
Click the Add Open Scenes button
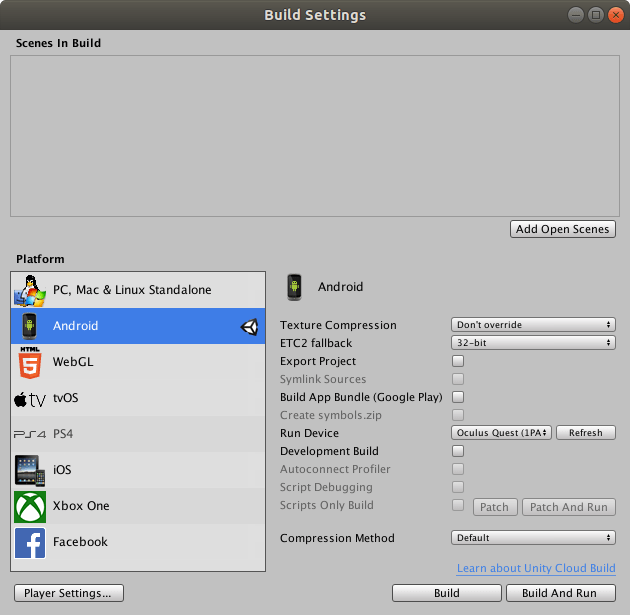click(562, 229)
